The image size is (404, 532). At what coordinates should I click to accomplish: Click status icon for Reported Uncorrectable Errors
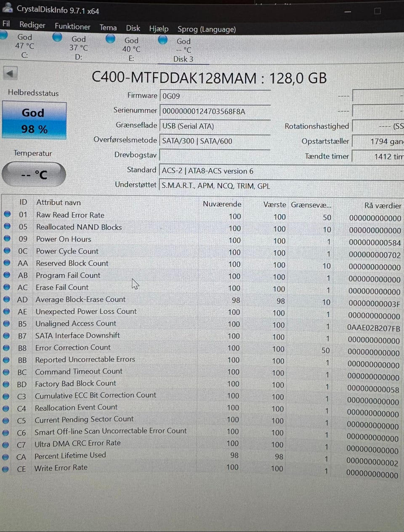coord(6,360)
